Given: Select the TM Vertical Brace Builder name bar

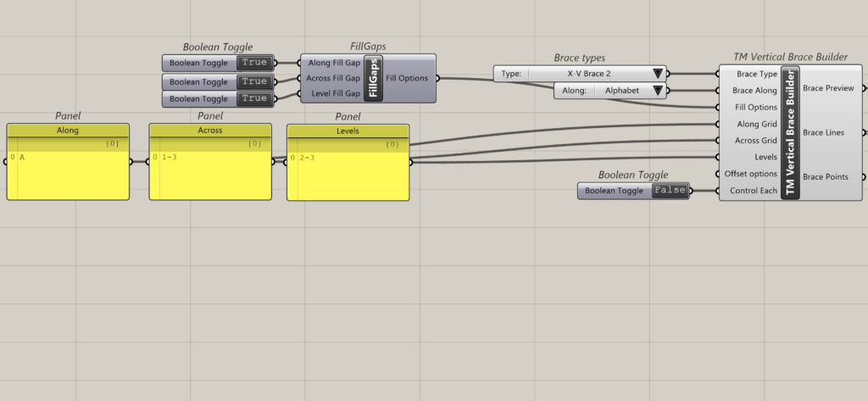Looking at the screenshot, I should point(792,132).
